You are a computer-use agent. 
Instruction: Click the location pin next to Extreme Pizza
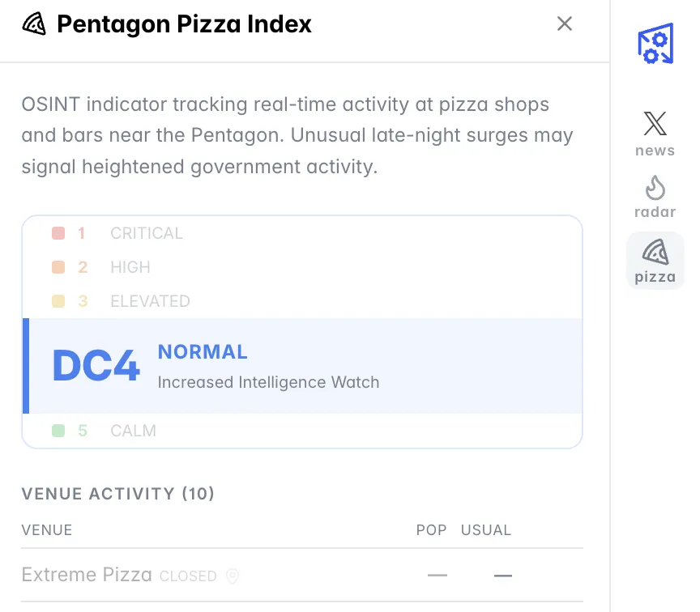[x=233, y=576]
